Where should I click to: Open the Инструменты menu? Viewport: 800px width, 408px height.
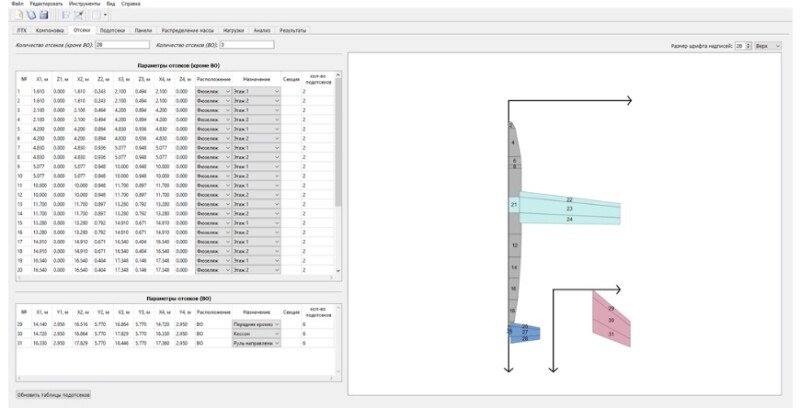[x=84, y=4]
